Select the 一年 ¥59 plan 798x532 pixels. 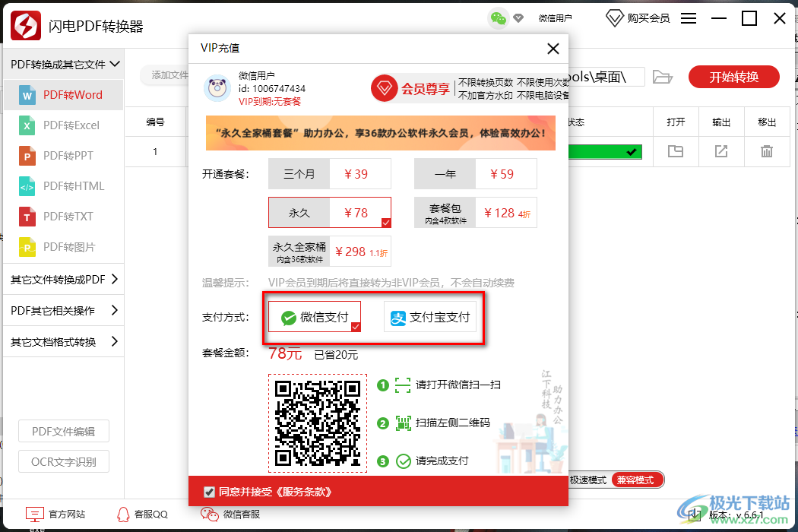click(x=475, y=174)
